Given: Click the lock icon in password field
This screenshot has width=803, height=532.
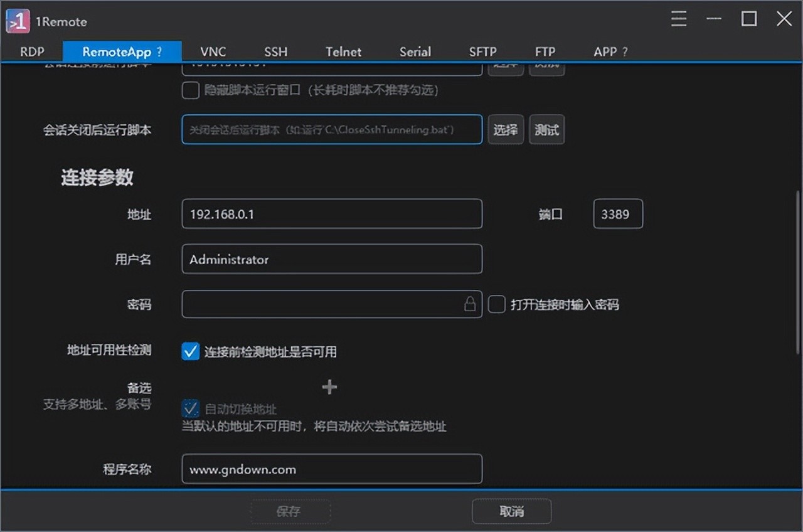Looking at the screenshot, I should pos(470,304).
